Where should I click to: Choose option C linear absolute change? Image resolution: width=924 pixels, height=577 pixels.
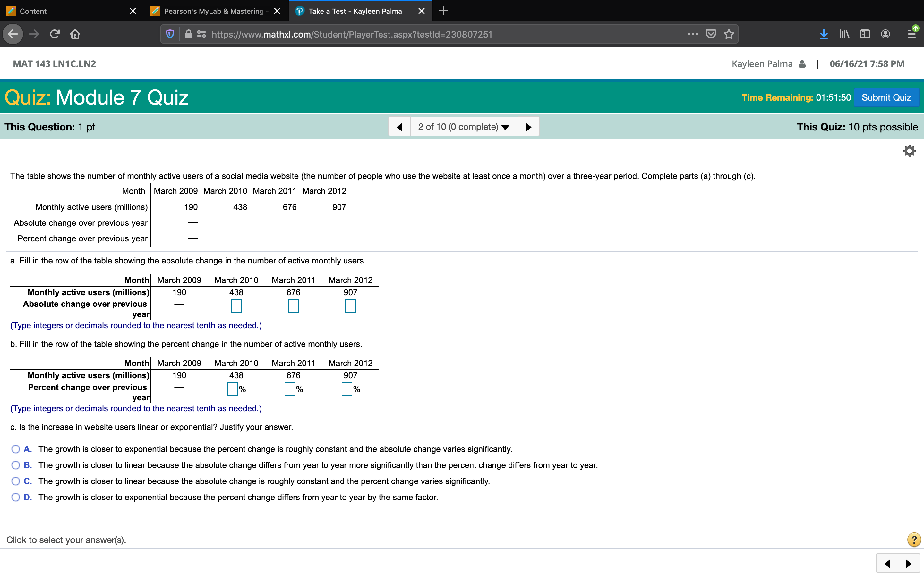pos(16,481)
